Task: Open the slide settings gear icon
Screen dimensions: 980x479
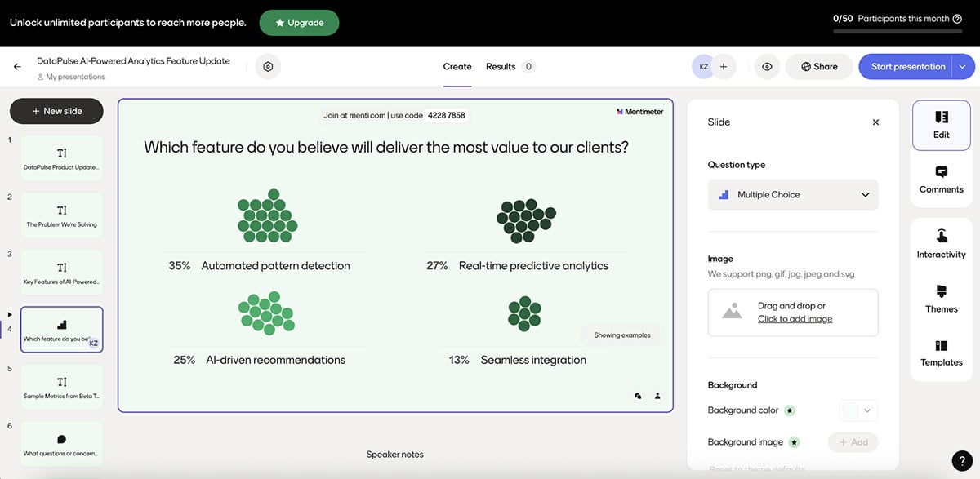Action: pyautogui.click(x=268, y=66)
